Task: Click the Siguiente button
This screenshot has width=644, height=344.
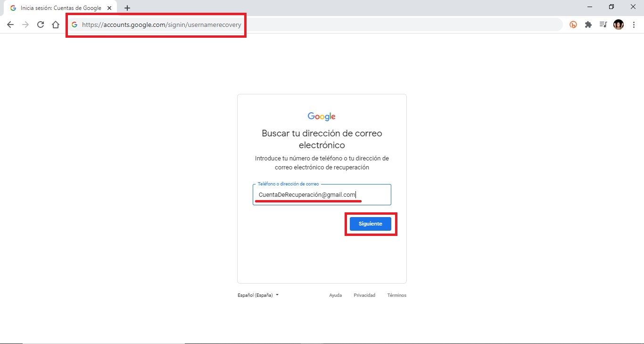Action: [x=371, y=224]
